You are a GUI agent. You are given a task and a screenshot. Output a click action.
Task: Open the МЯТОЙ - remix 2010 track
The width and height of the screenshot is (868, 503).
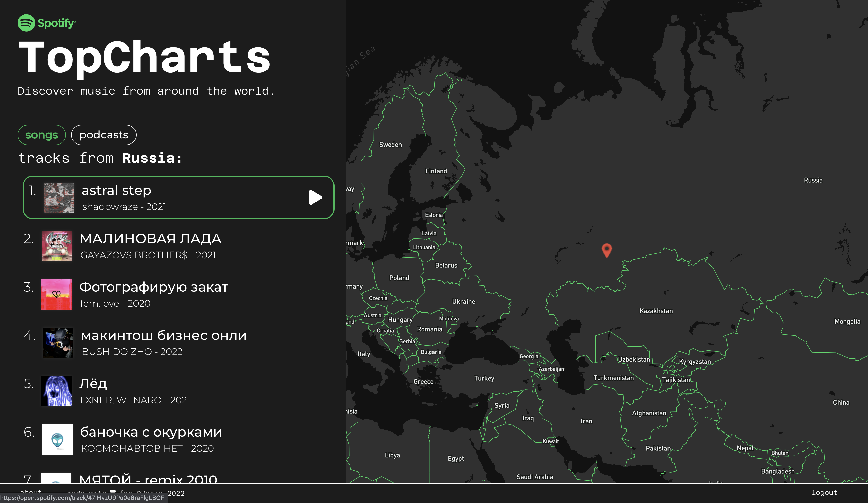pos(148,479)
